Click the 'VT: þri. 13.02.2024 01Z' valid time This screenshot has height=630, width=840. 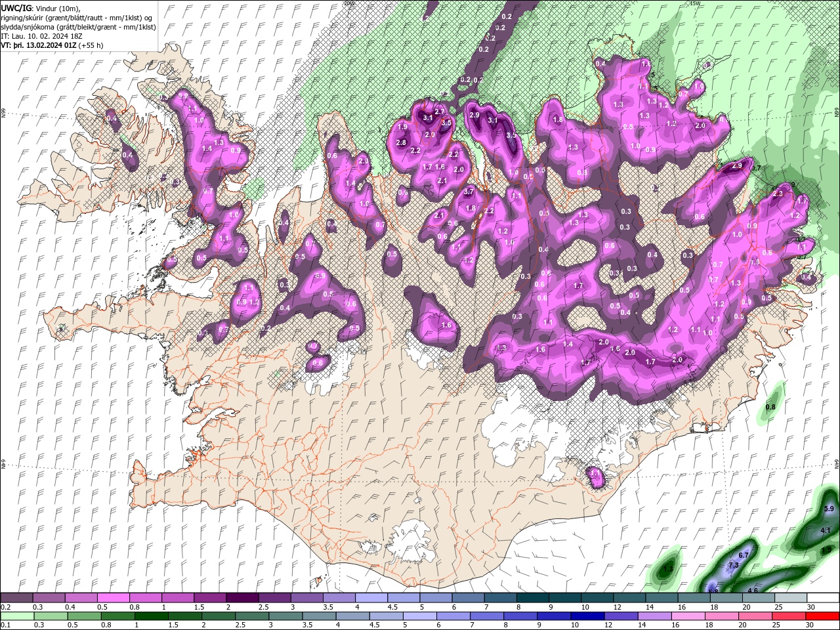coord(39,45)
